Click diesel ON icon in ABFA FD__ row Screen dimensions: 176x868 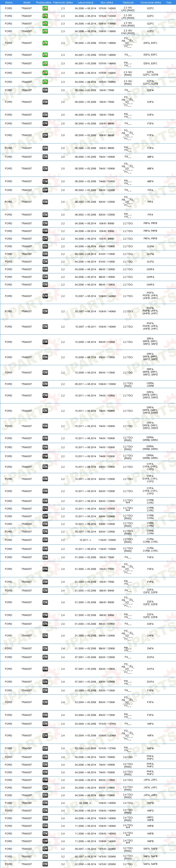(x=45, y=169)
